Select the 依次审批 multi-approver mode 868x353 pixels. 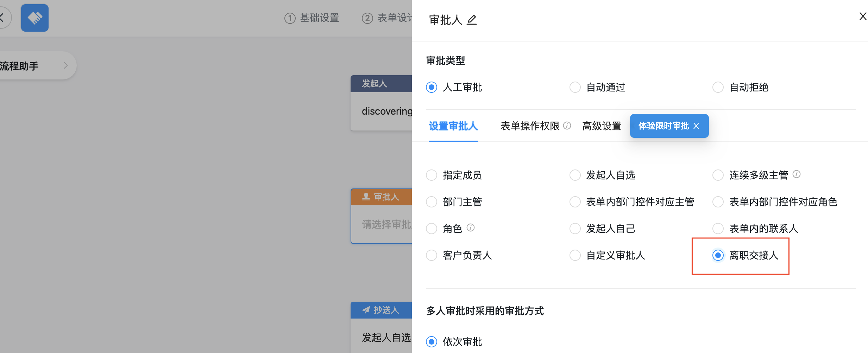[432, 341]
